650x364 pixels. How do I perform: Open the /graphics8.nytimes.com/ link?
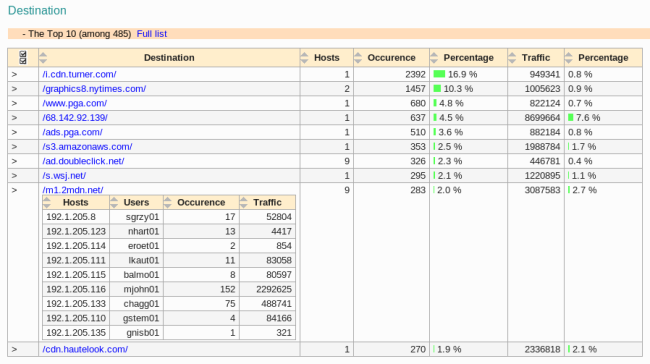pyautogui.click(x=94, y=89)
